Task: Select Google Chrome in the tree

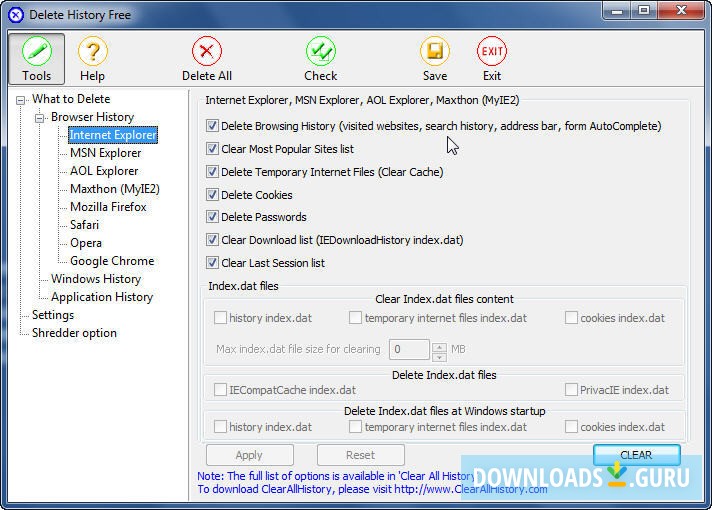Action: [x=112, y=261]
